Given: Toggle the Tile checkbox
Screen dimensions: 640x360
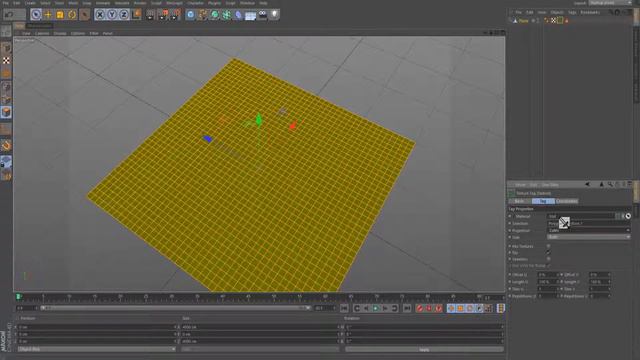Looking at the screenshot, I should click(548, 253).
